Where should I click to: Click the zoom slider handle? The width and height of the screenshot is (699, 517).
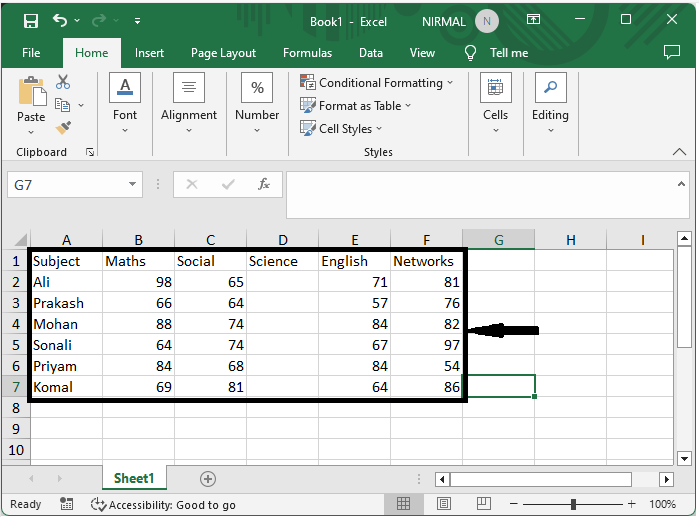point(573,504)
